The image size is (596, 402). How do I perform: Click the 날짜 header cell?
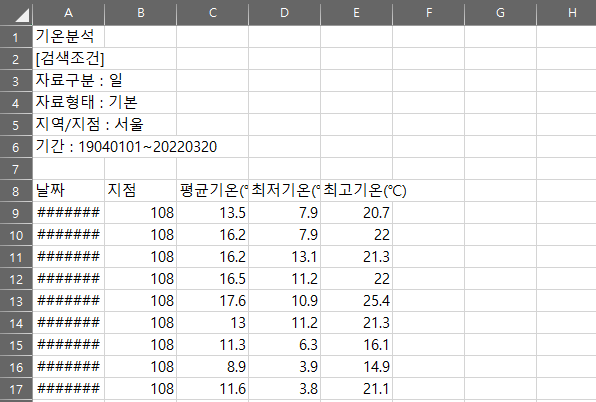(x=68, y=191)
